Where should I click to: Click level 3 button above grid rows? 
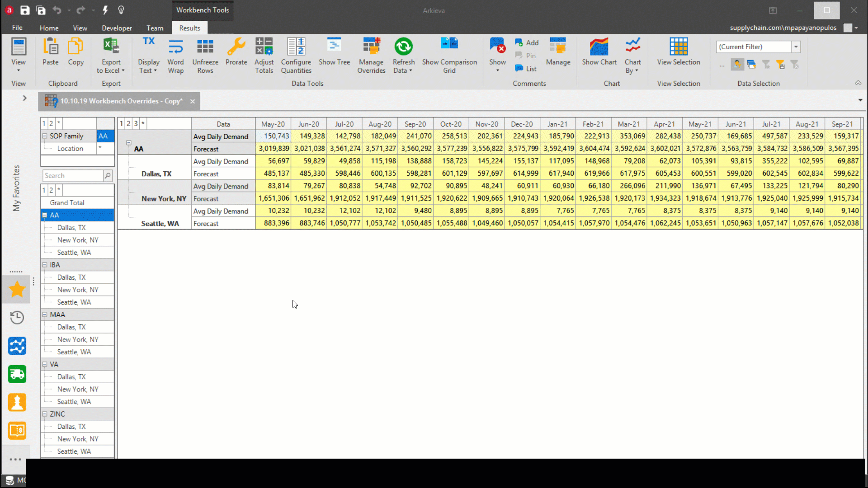[136, 123]
